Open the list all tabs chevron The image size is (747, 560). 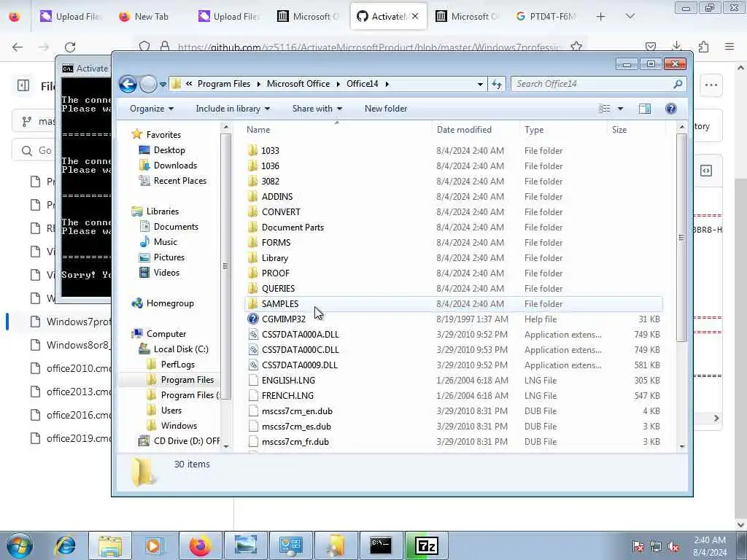coord(630,17)
